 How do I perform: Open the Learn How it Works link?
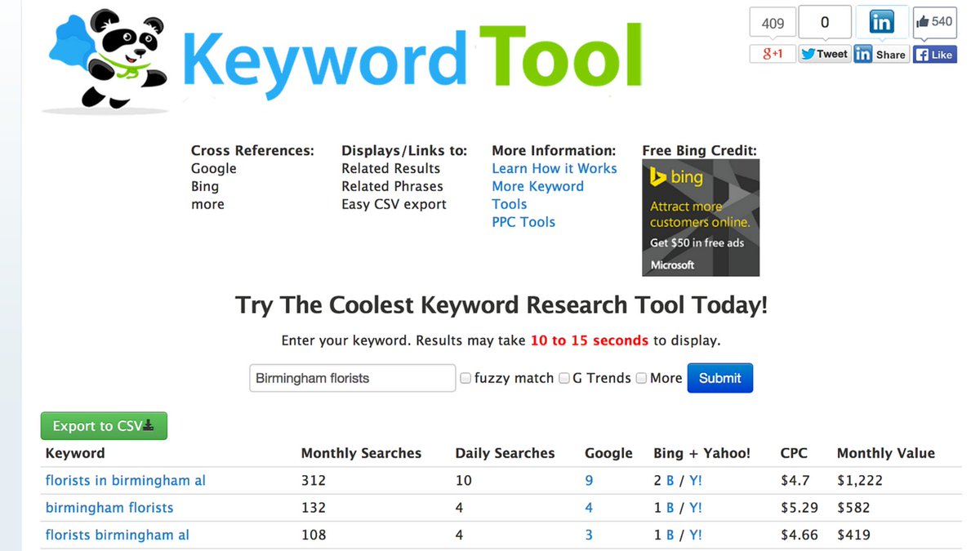coord(555,168)
